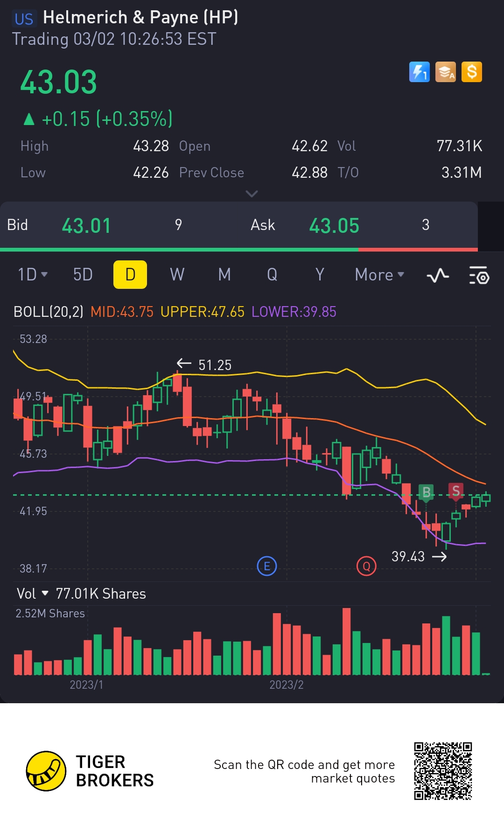Tap the yellow dollar-sign icon
This screenshot has width=504, height=839.
(471, 72)
